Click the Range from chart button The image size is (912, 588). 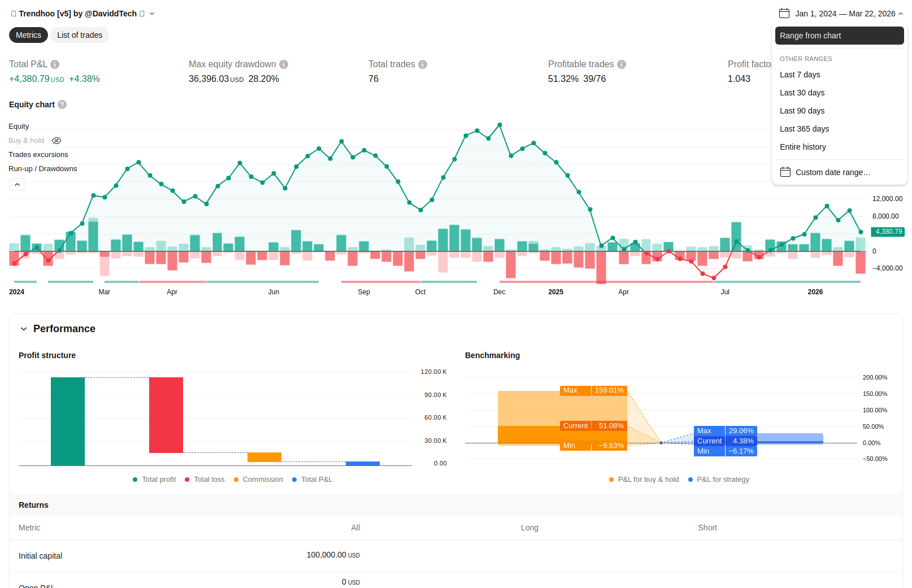tap(839, 36)
